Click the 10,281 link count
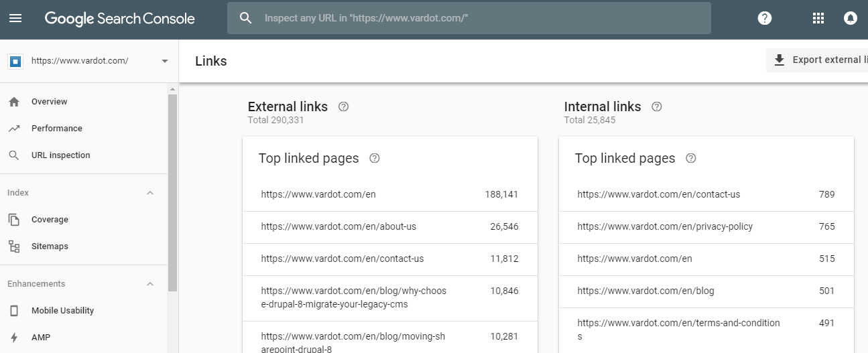Image resolution: width=868 pixels, height=353 pixels. point(504,336)
